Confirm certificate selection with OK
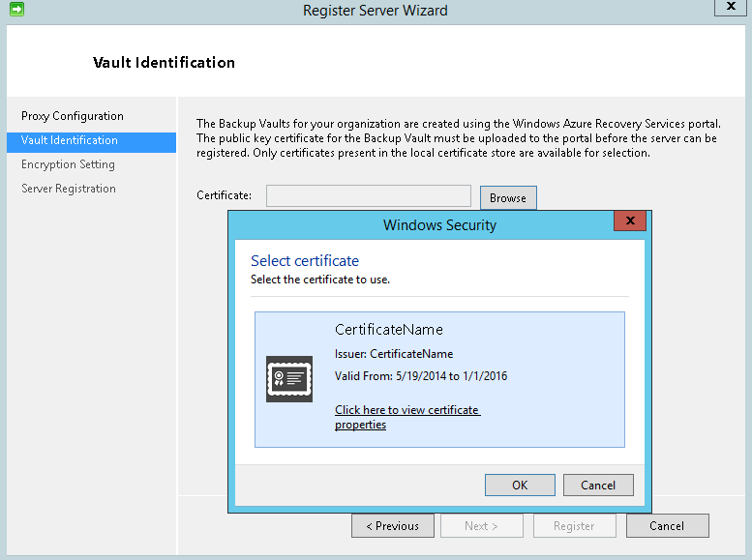 pos(520,486)
